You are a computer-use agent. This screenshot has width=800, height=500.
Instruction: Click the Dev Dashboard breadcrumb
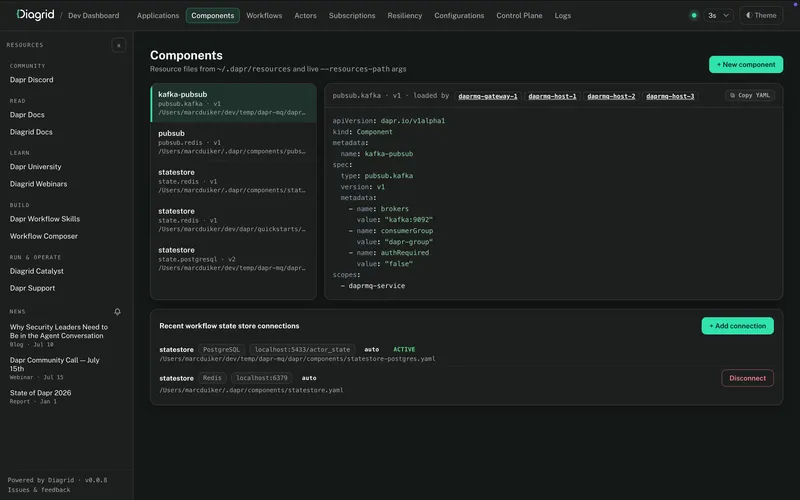[x=93, y=15]
